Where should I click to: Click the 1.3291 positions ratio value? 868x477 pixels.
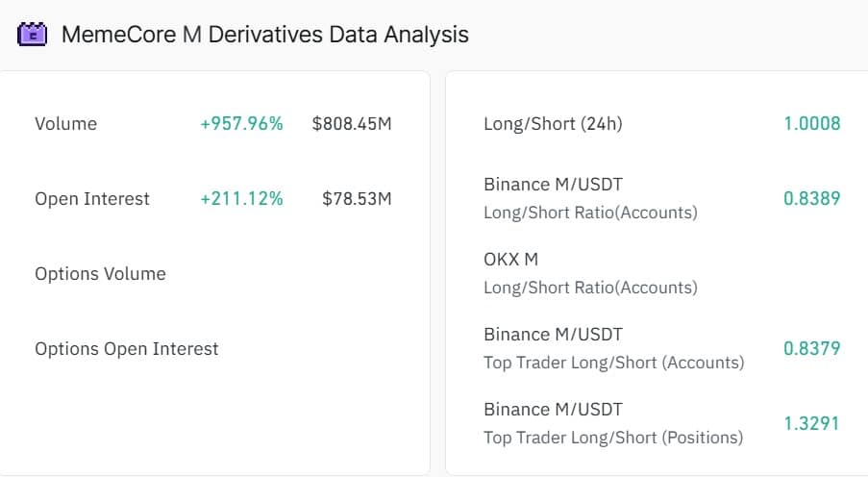point(811,423)
